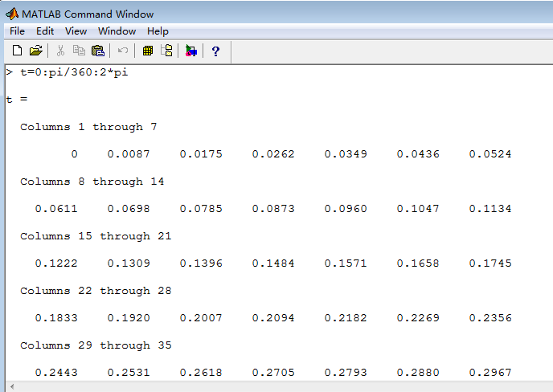
Task: Open the File menu
Action: 18,31
